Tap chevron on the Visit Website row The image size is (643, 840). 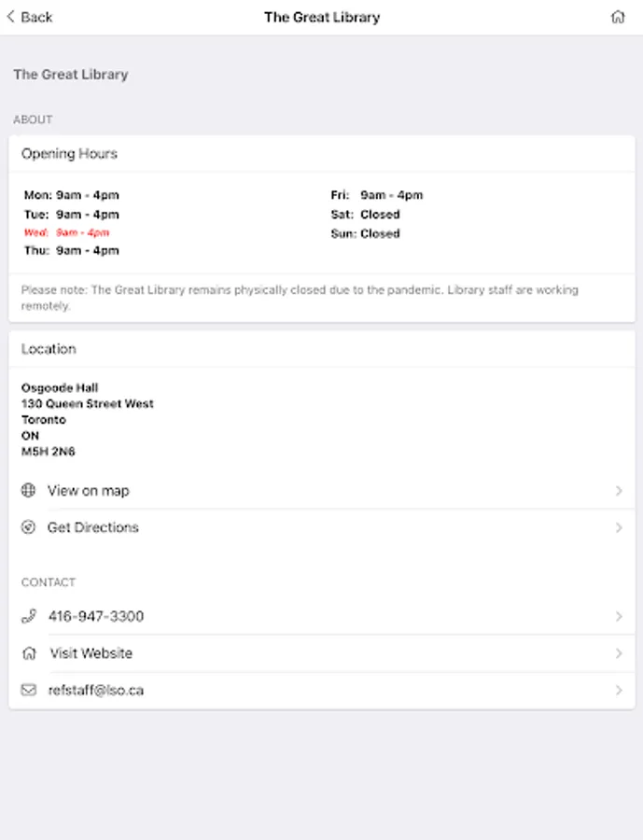[x=619, y=653]
